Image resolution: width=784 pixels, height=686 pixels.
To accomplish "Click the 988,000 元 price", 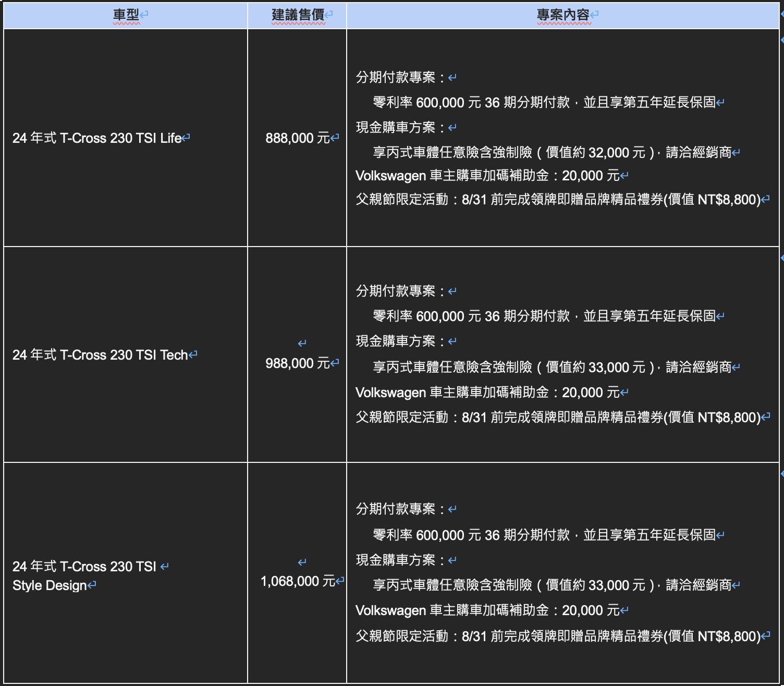I will pyautogui.click(x=298, y=363).
